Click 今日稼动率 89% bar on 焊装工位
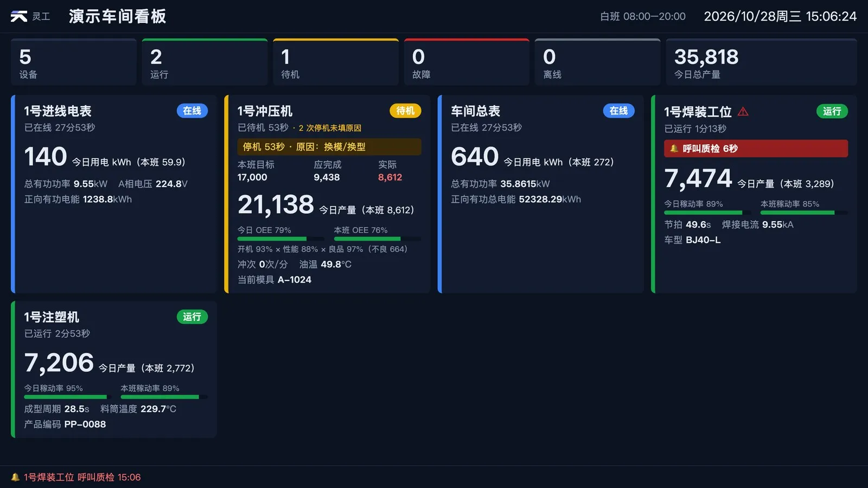 pyautogui.click(x=707, y=213)
